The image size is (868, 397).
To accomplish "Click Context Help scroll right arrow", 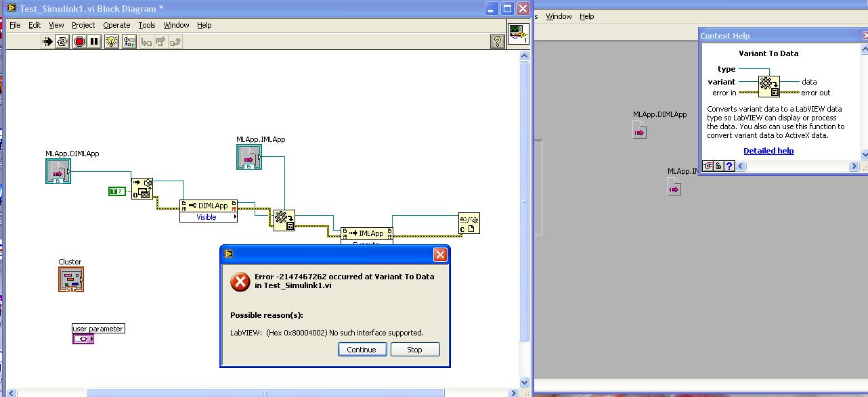I will pyautogui.click(x=854, y=166).
